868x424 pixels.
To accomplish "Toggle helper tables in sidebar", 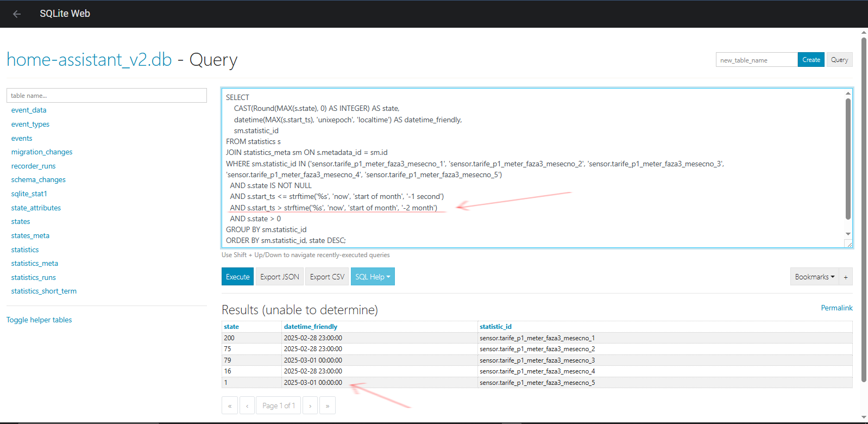I will tap(39, 320).
